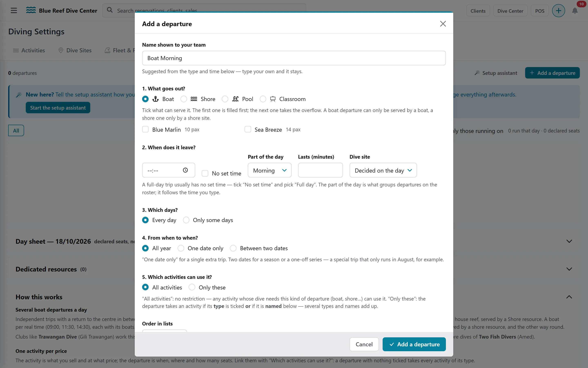Collapse the How this works section
The image size is (588, 368).
tap(569, 297)
